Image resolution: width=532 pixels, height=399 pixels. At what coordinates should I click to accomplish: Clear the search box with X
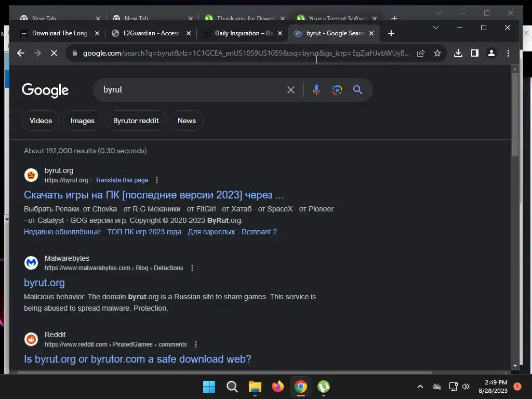tap(291, 90)
